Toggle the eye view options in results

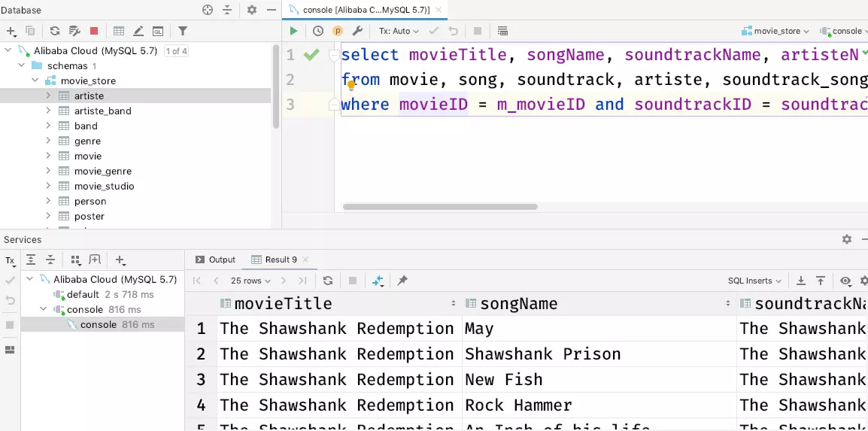pyautogui.click(x=845, y=281)
